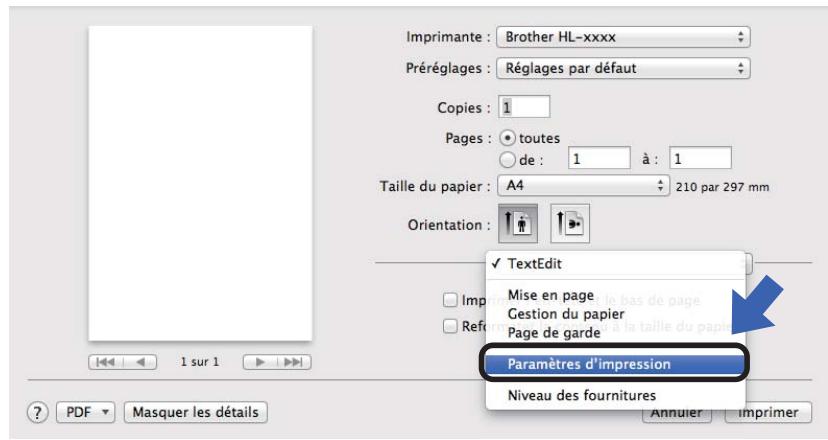Open the Imprimante dropdown Brother HL-xxxx

(x=623, y=37)
